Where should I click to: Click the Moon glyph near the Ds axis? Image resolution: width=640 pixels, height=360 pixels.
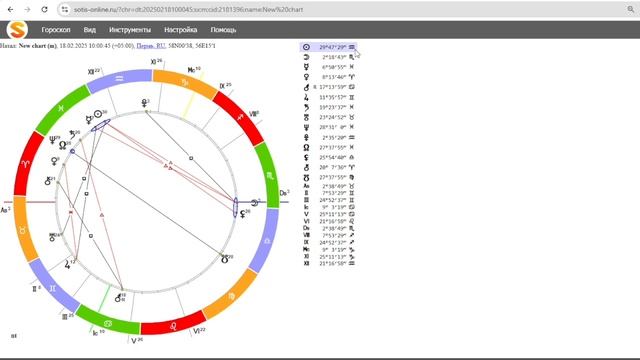(254, 203)
